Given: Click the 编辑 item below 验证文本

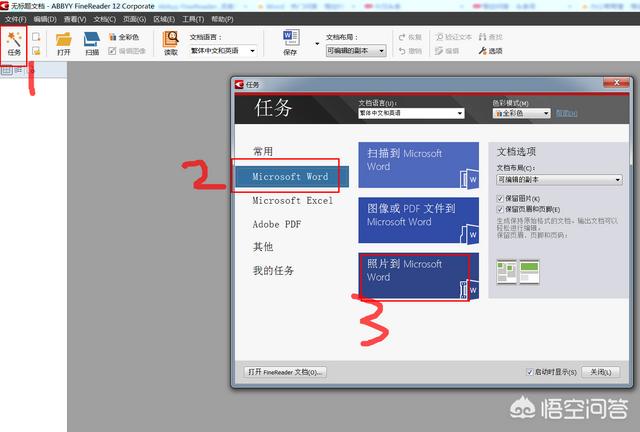Looking at the screenshot, I should point(447,51).
